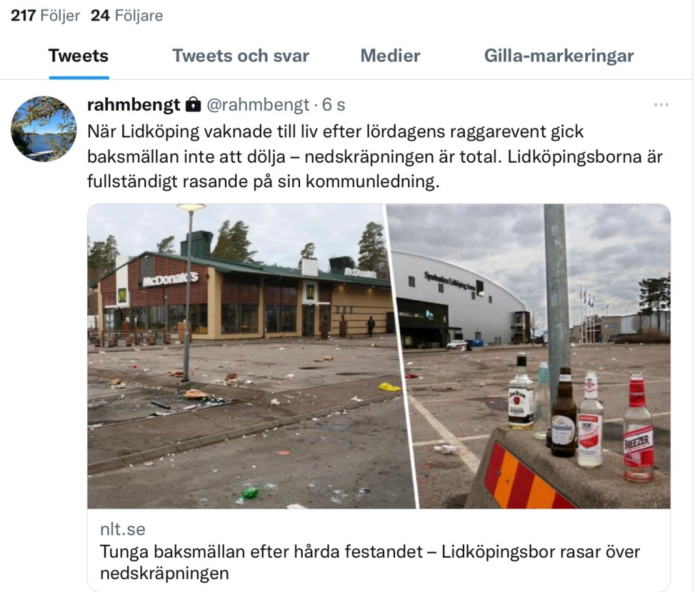Click the tweet text about Lidköping
Viewport: 700px width, 592px height.
click(x=375, y=157)
